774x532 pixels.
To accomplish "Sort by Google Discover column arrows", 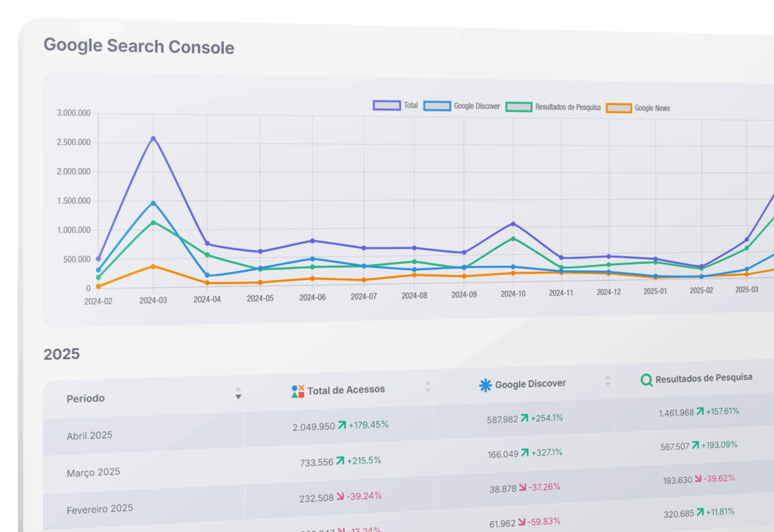I will pyautogui.click(x=608, y=380).
